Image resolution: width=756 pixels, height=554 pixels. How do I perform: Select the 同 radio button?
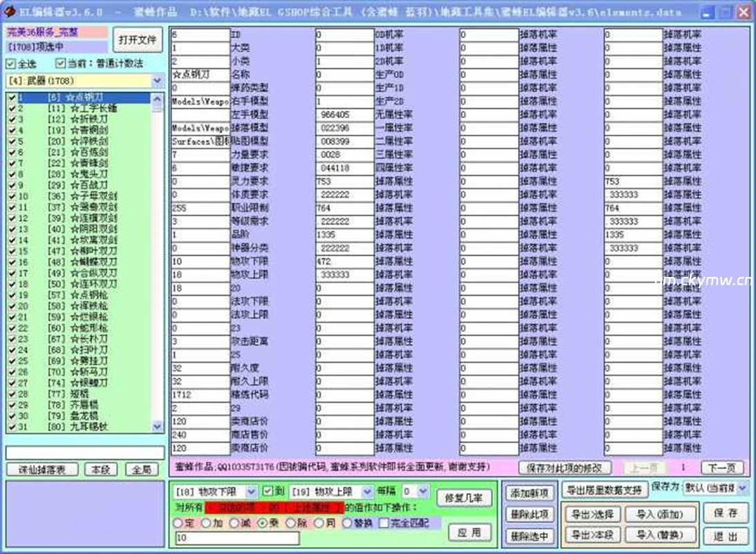pos(319,523)
